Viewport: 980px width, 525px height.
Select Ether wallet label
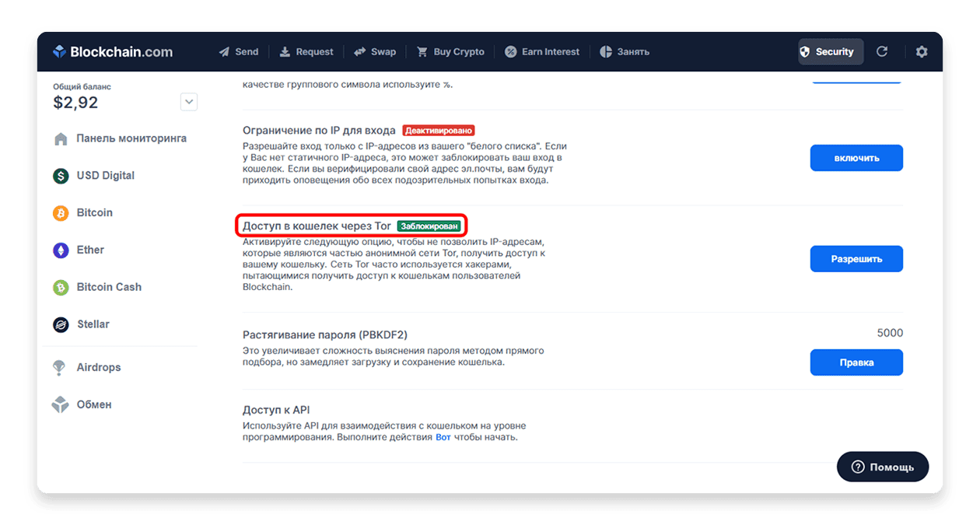90,250
